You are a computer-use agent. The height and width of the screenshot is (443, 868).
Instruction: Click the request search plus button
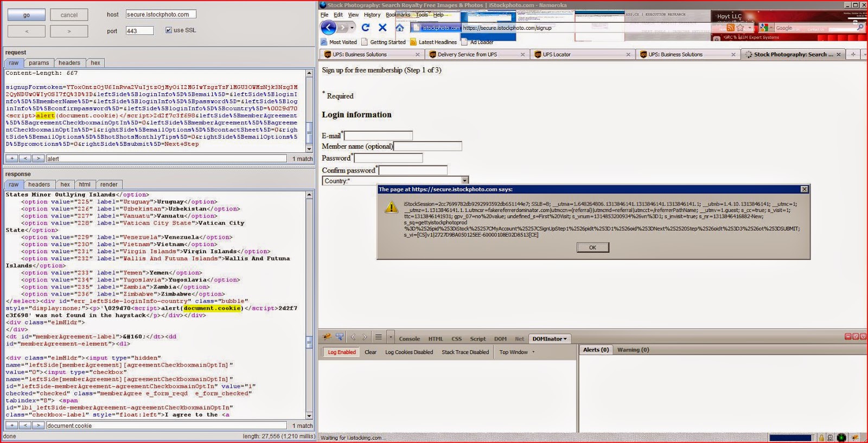pos(12,158)
